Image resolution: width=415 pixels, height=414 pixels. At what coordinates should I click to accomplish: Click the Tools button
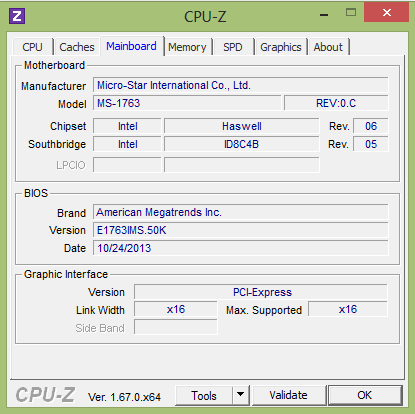[x=204, y=396]
